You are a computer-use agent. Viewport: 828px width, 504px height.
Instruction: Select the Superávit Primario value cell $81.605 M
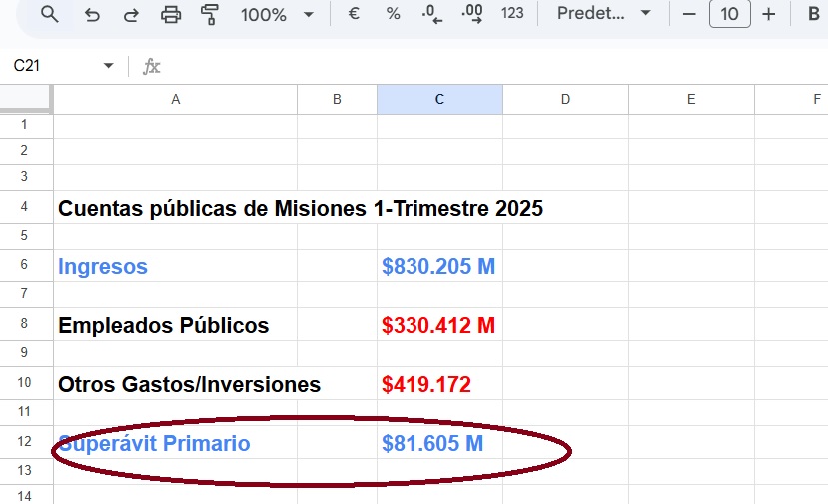tap(439, 443)
